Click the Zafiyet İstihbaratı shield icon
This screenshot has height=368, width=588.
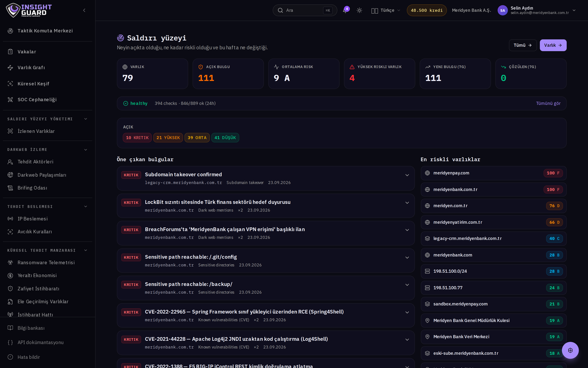point(10,289)
